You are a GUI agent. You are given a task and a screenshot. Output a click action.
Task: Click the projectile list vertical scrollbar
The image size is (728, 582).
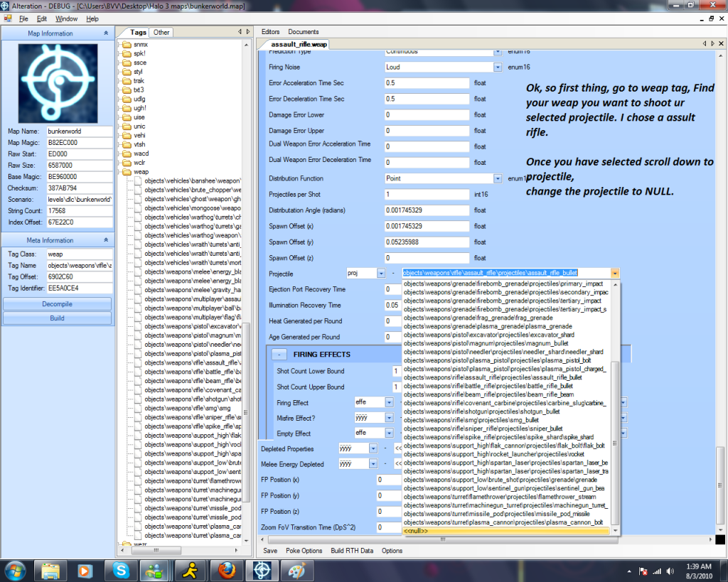[615, 443]
